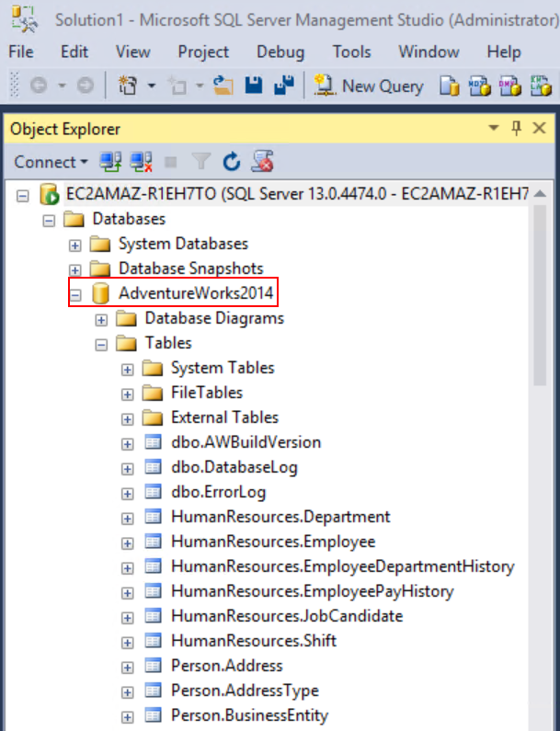Click the Connect Object Explorer icon

tap(110, 162)
